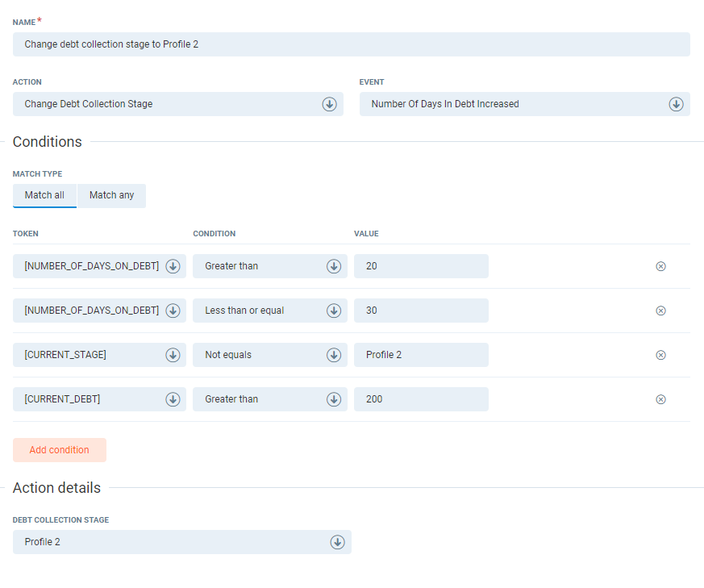
Task: Click the VALUE column header
Action: tap(366, 234)
